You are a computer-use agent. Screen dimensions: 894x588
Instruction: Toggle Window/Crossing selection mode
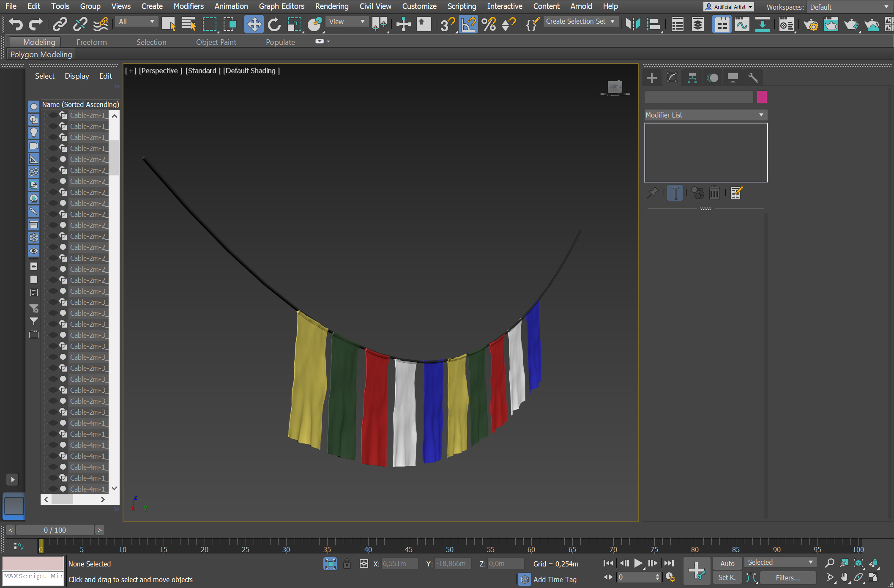coord(230,24)
